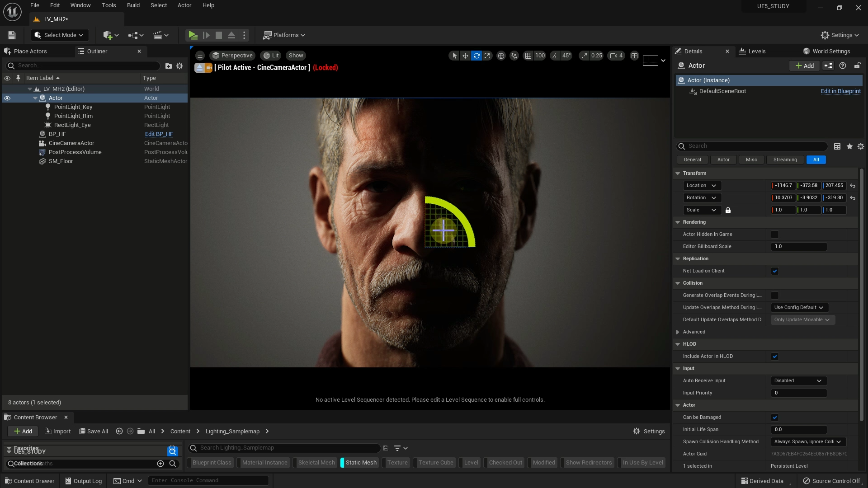
Task: Click the favorites star icon in the Details panel
Action: pos(849,146)
